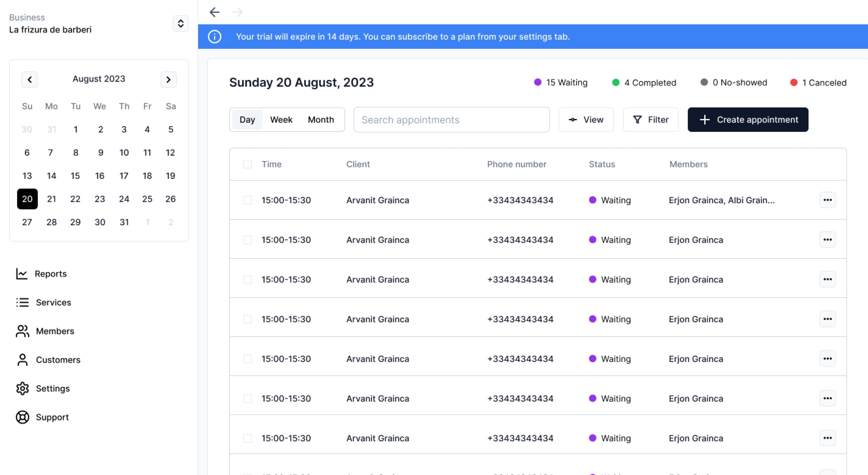Open actions menu for Erjon Grainca, Albi Grain... row

pos(827,200)
